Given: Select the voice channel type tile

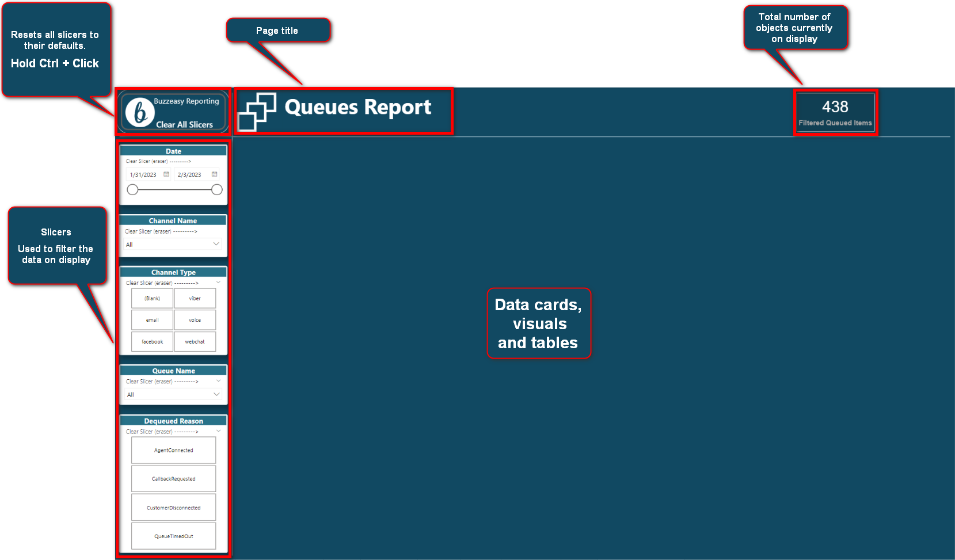Looking at the screenshot, I should (195, 320).
